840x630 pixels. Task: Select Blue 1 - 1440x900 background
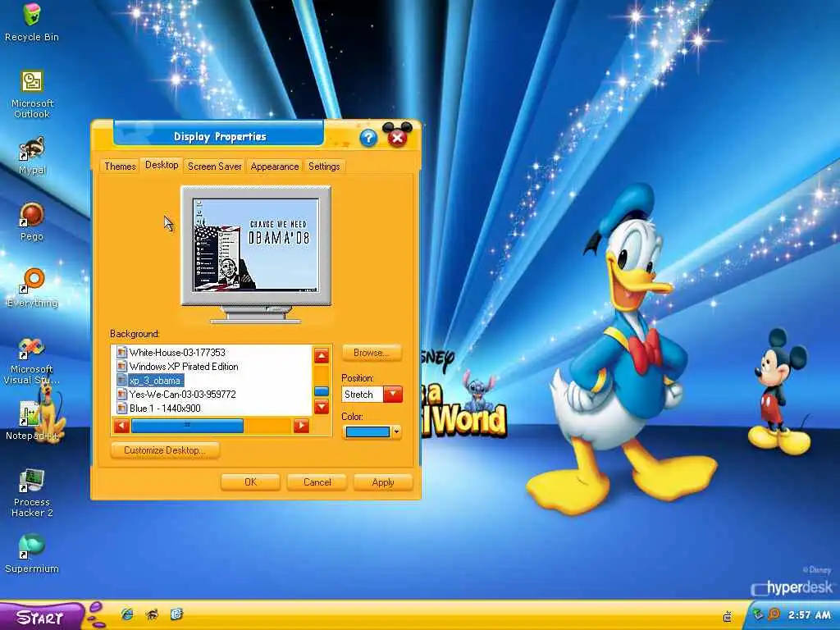[165, 409]
